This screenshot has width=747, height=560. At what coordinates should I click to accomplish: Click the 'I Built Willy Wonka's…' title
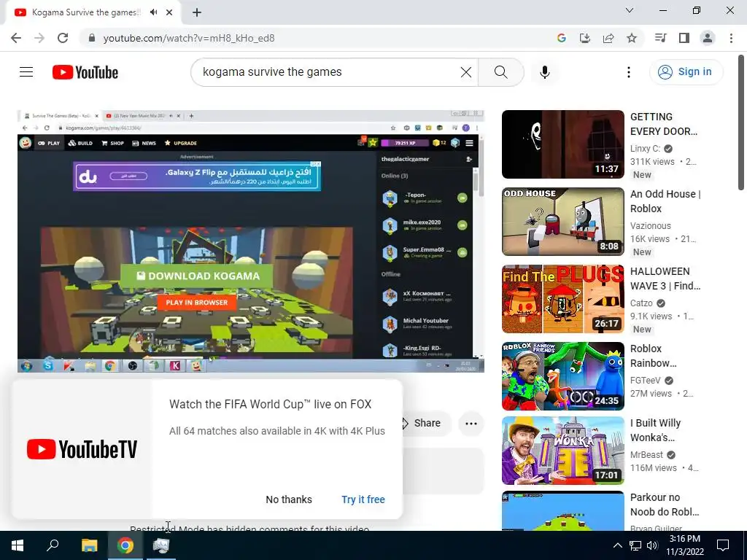tap(655, 430)
